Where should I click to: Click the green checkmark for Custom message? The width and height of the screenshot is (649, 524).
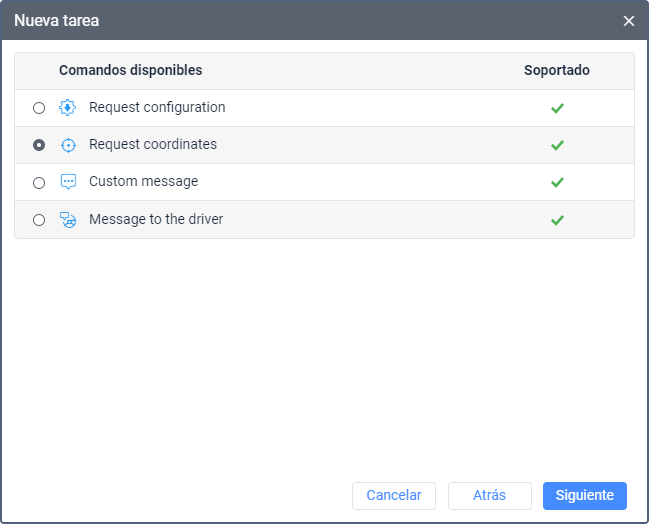pyautogui.click(x=557, y=182)
